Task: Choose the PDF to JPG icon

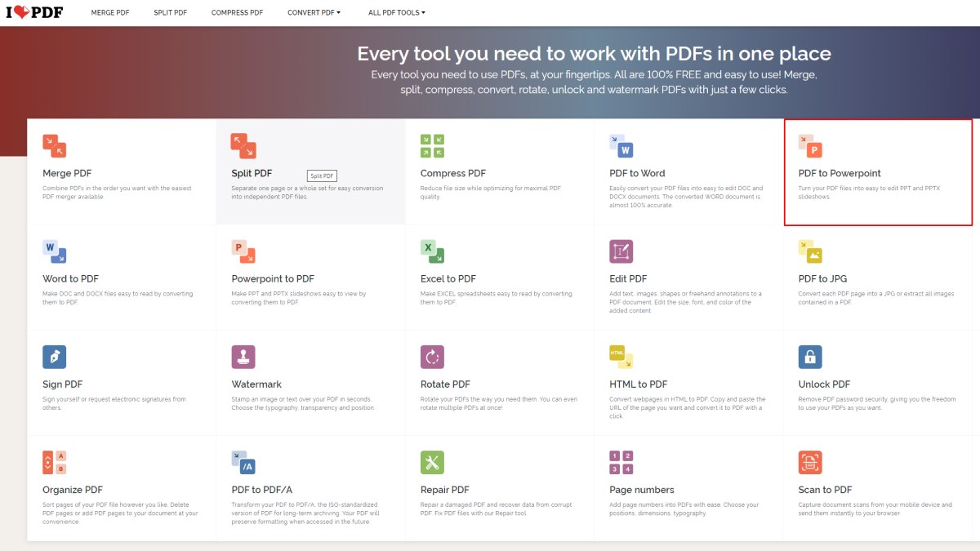Action: pos(810,251)
